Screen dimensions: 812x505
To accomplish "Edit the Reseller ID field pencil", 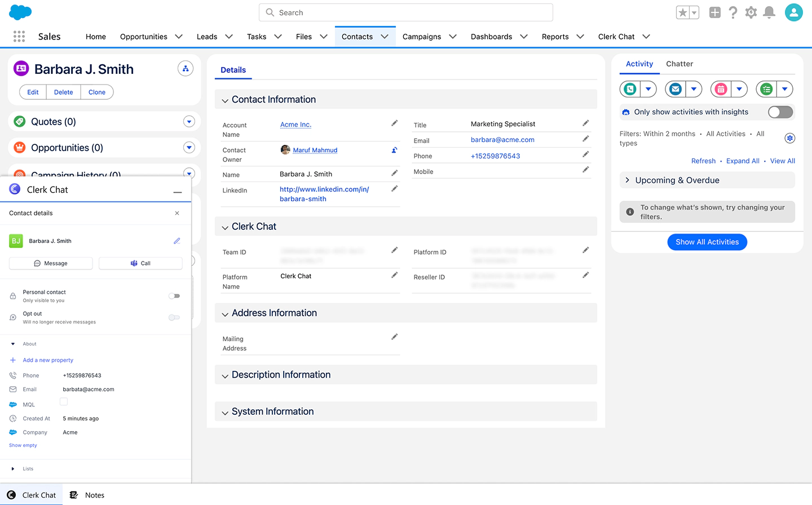I will [x=586, y=275].
